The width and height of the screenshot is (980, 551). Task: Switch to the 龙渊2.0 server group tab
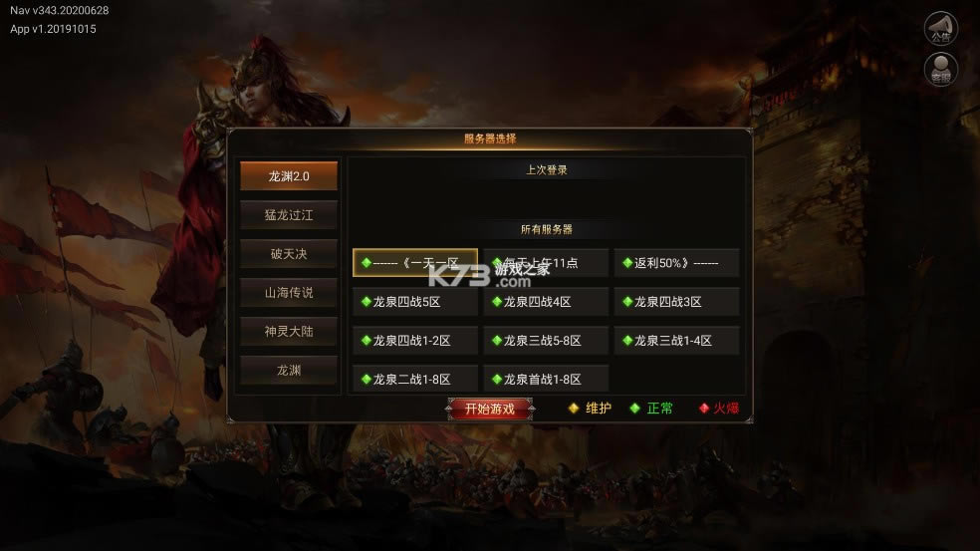(x=289, y=176)
